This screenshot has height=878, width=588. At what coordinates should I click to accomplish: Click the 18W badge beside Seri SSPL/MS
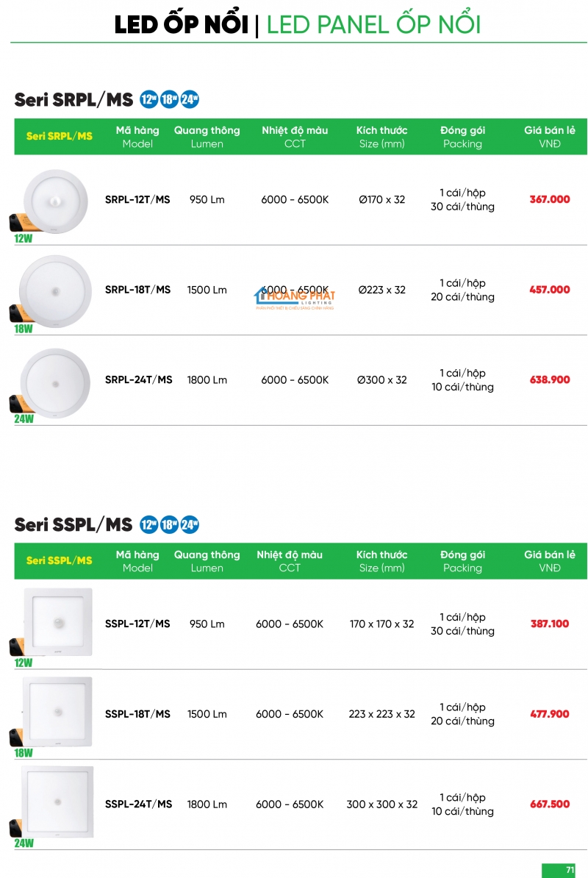point(169,524)
